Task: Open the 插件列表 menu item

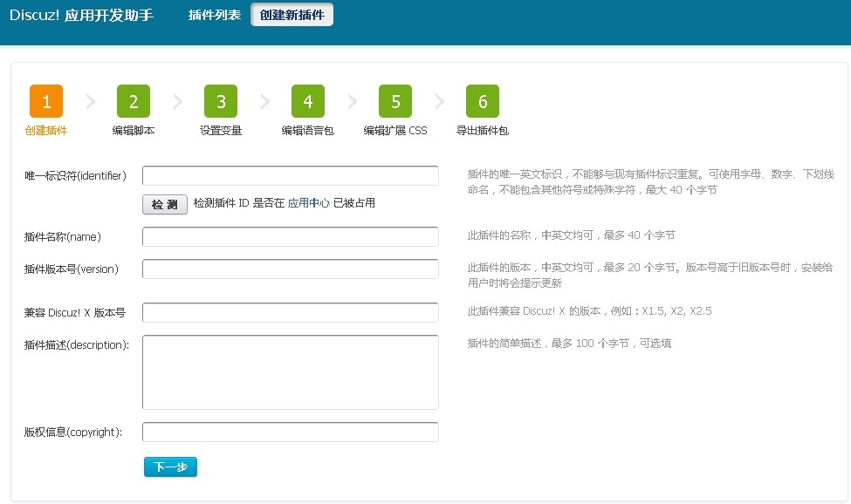Action: (x=212, y=14)
